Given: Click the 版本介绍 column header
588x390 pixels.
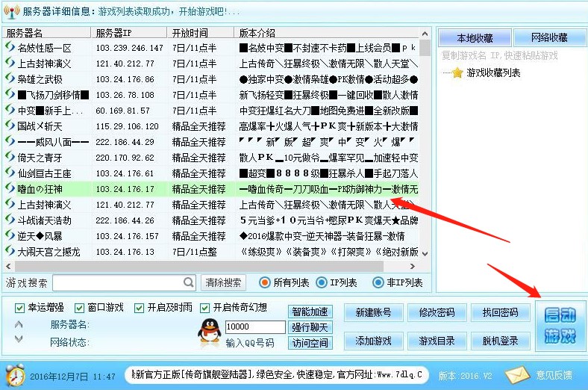Looking at the screenshot, I should (326, 33).
